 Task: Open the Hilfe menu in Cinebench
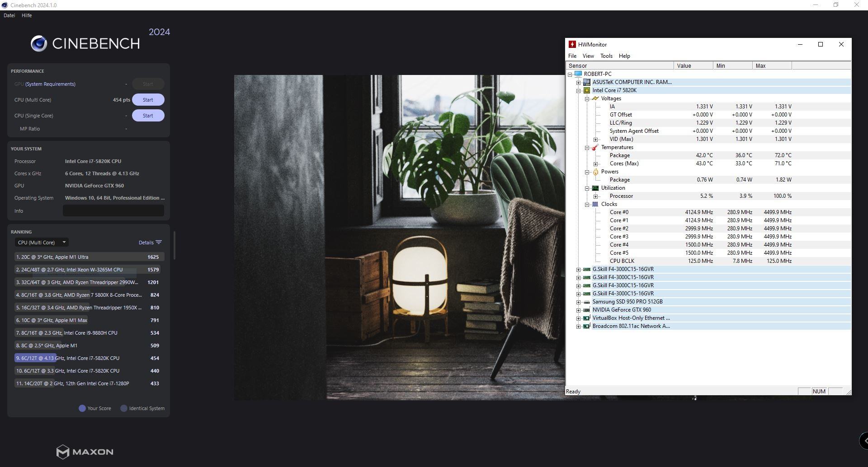(x=27, y=15)
